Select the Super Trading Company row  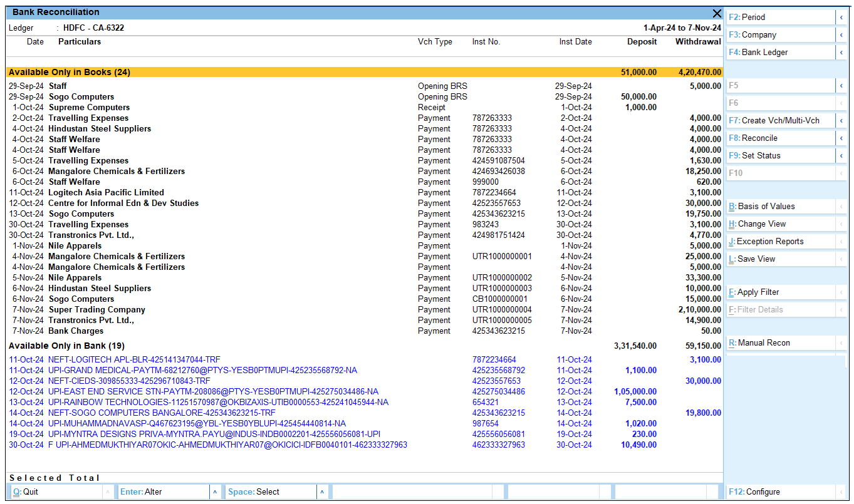click(x=364, y=310)
